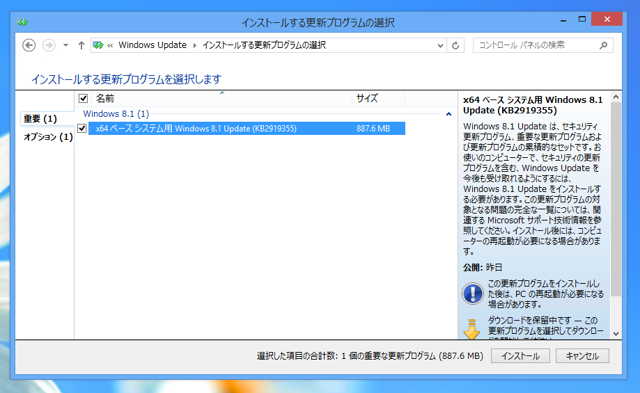Maximize the update selection window

(582, 19)
